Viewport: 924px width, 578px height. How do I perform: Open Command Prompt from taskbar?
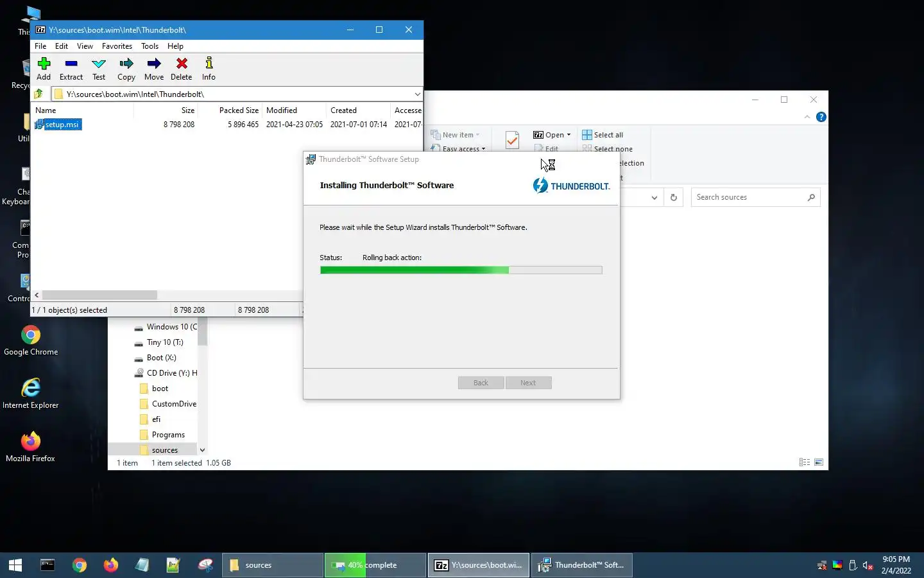pos(48,565)
